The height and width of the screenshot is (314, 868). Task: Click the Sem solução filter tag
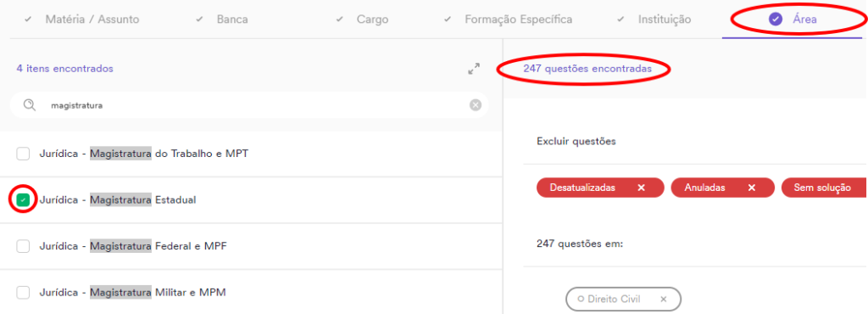(823, 188)
